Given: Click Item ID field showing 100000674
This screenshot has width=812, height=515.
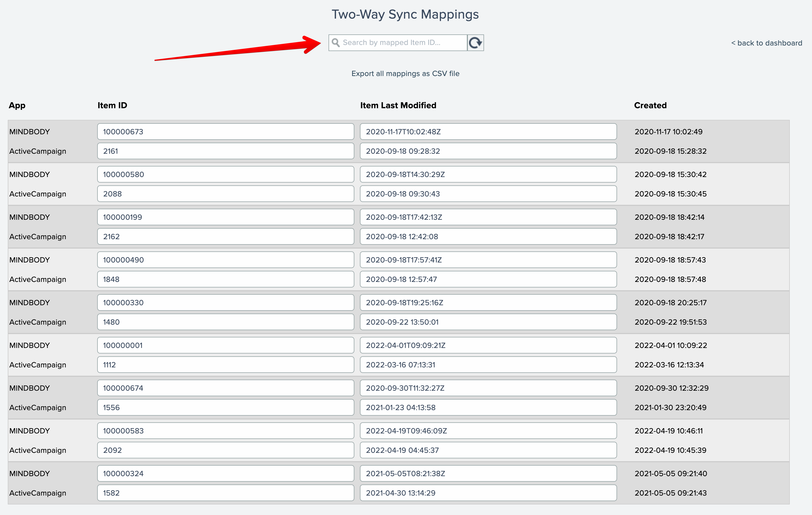Looking at the screenshot, I should click(x=225, y=388).
